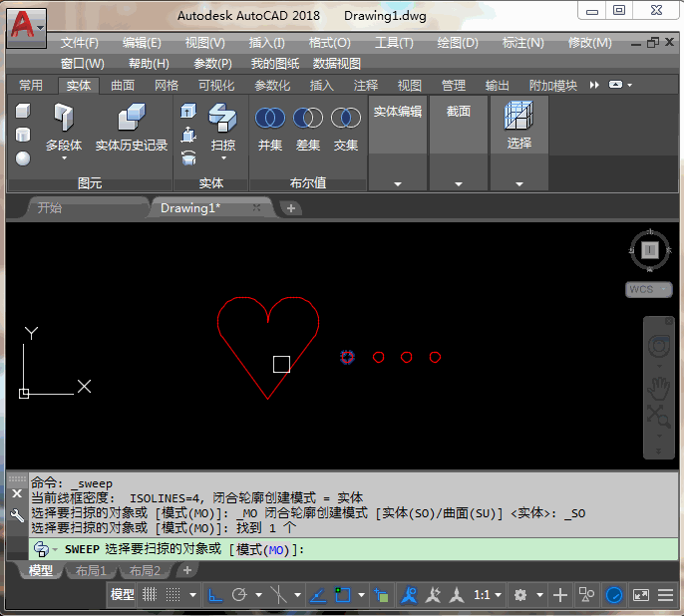
Task: Open the Sweep (扫掠) dropdown arrow
Action: click(x=223, y=158)
